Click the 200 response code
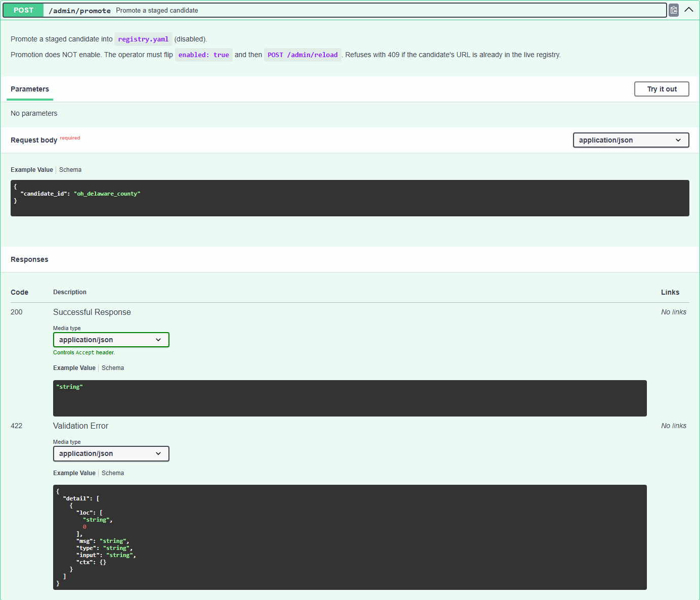This screenshot has width=700, height=600. tap(17, 312)
